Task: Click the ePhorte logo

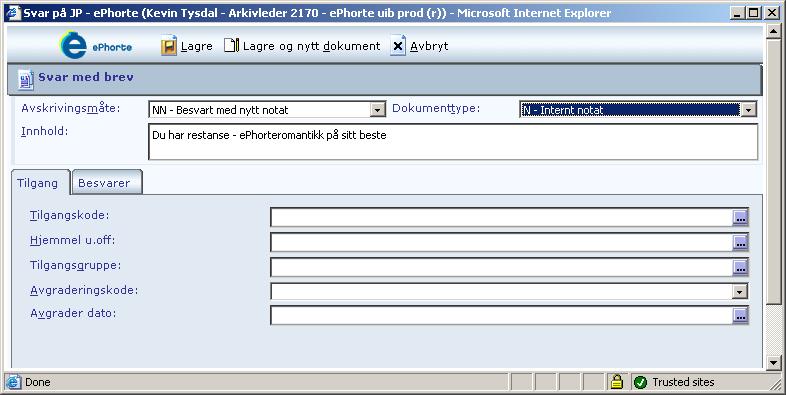Action: tap(96, 45)
